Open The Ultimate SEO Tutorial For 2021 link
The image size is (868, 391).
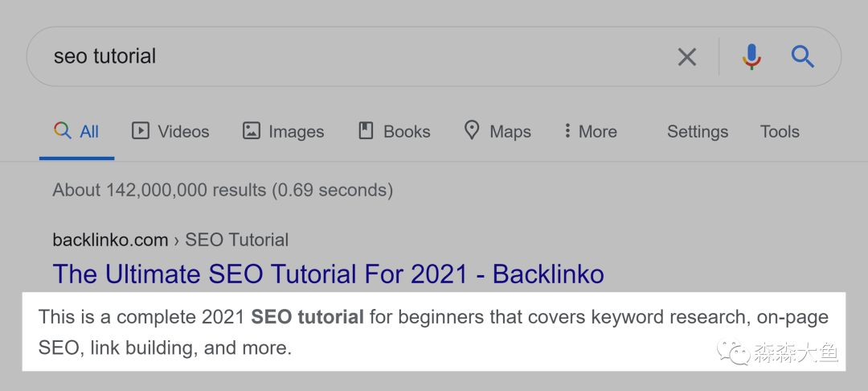328,274
